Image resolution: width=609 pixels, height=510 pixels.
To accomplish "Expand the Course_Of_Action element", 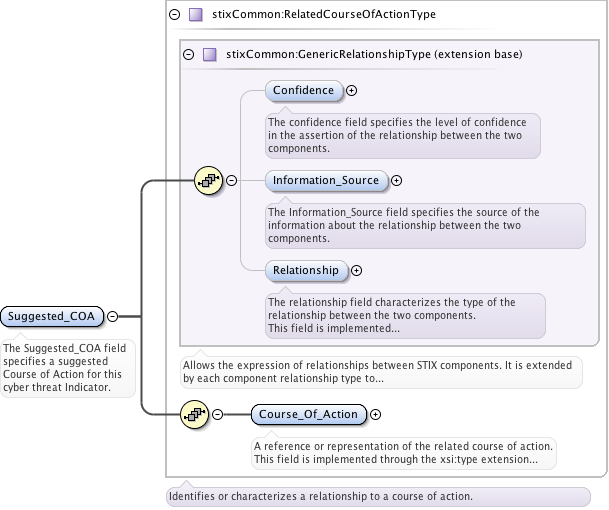I will [376, 414].
